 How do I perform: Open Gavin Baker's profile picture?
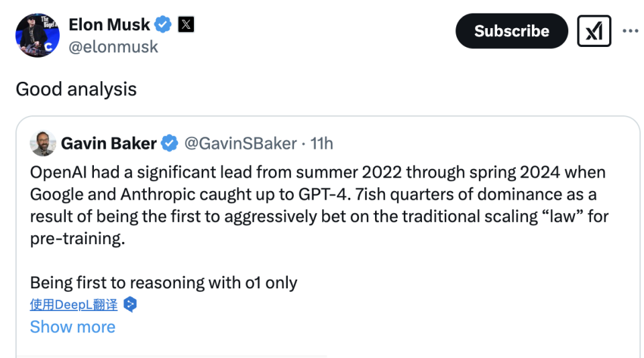coord(43,143)
